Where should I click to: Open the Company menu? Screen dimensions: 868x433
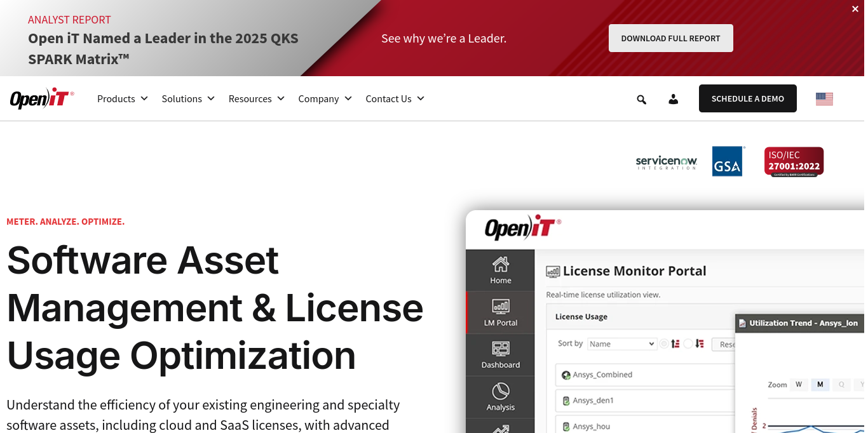coord(325,98)
